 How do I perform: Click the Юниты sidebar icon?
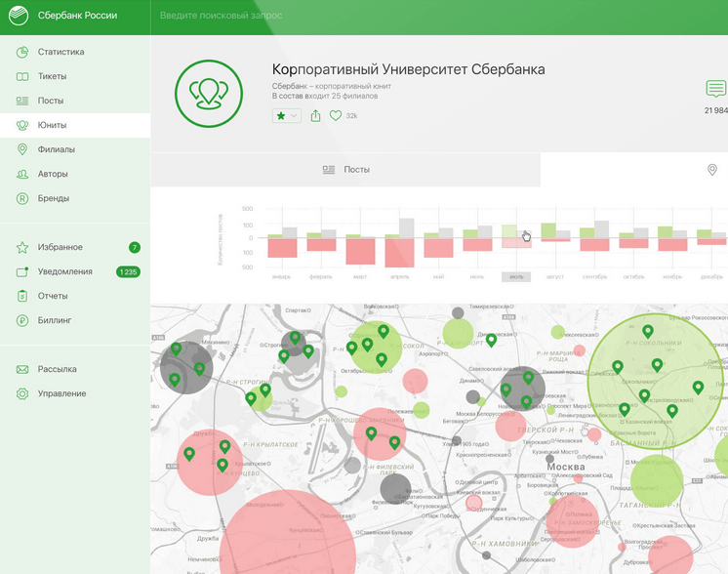(x=22, y=125)
